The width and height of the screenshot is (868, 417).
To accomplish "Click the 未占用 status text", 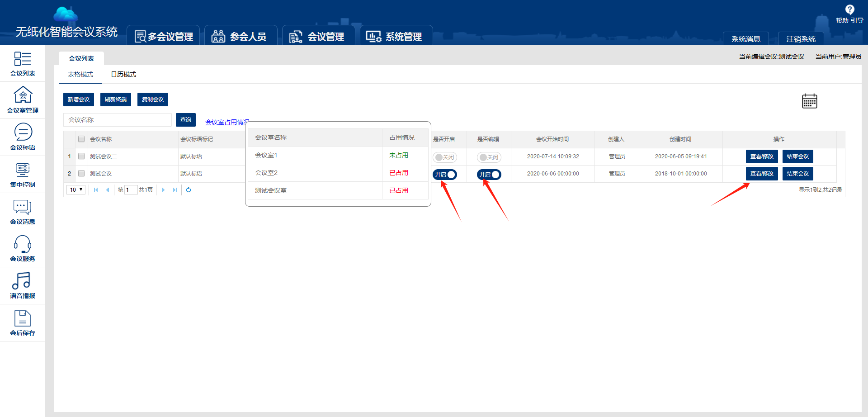I will point(399,155).
